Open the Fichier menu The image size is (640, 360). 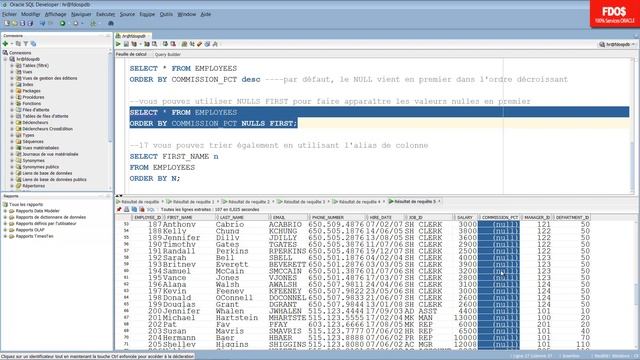coord(9,14)
